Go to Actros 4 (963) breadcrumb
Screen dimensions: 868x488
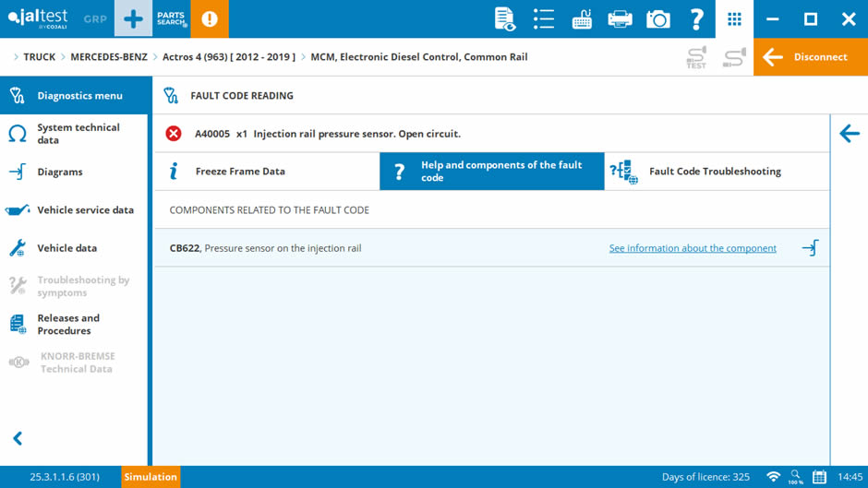point(229,57)
